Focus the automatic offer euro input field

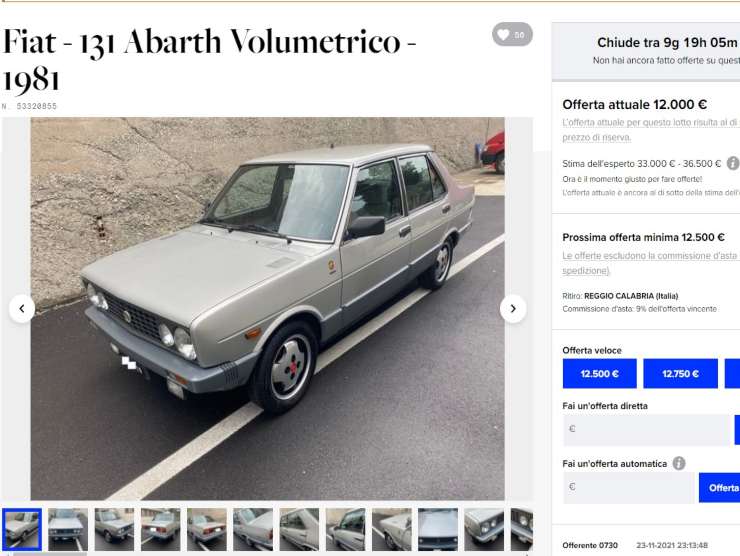tap(629, 488)
